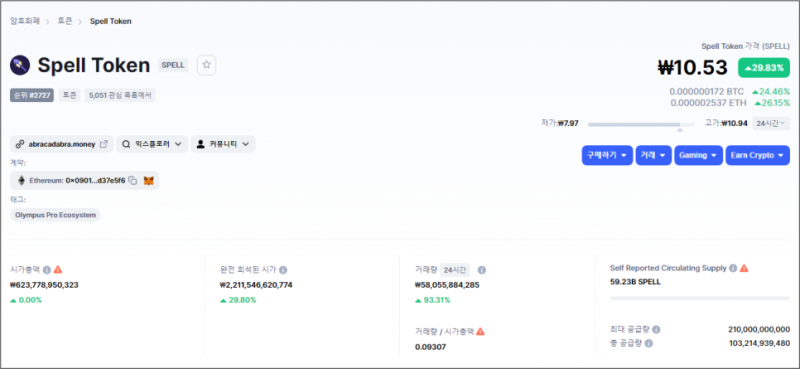The image size is (800, 369).
Task: Open the market cap info icon
Action: tap(47, 269)
